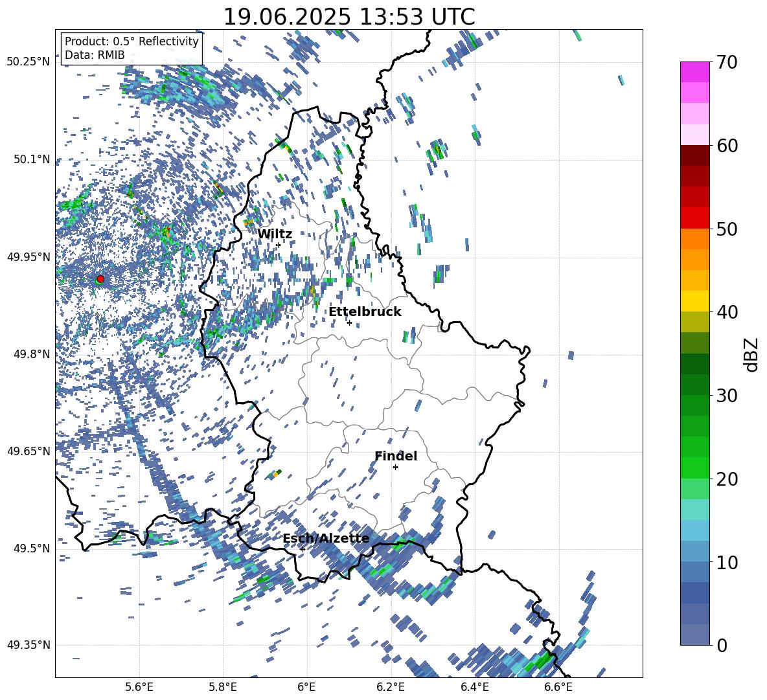Click the 49.35°N latitude label
Viewport: 767px width, 700px height.
(x=29, y=645)
